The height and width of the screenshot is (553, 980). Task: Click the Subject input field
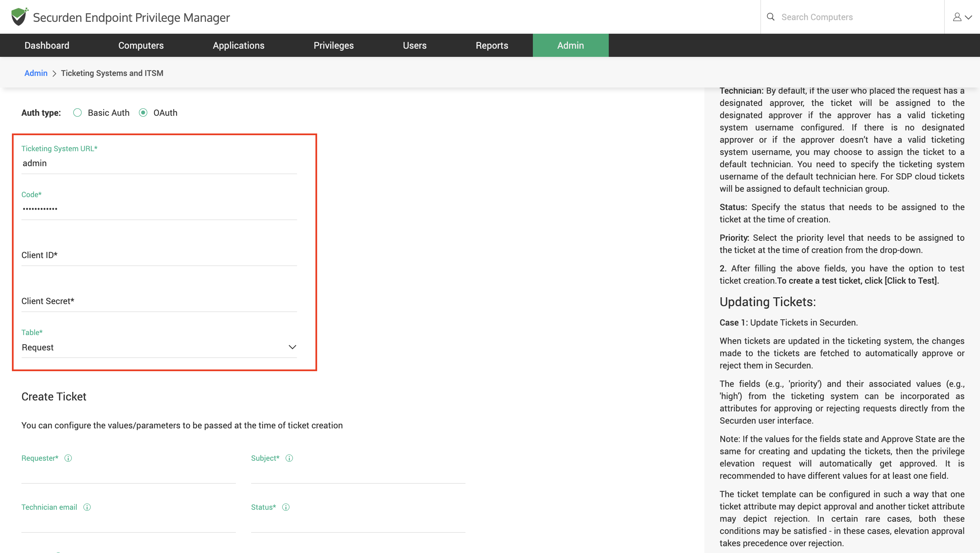(358, 474)
